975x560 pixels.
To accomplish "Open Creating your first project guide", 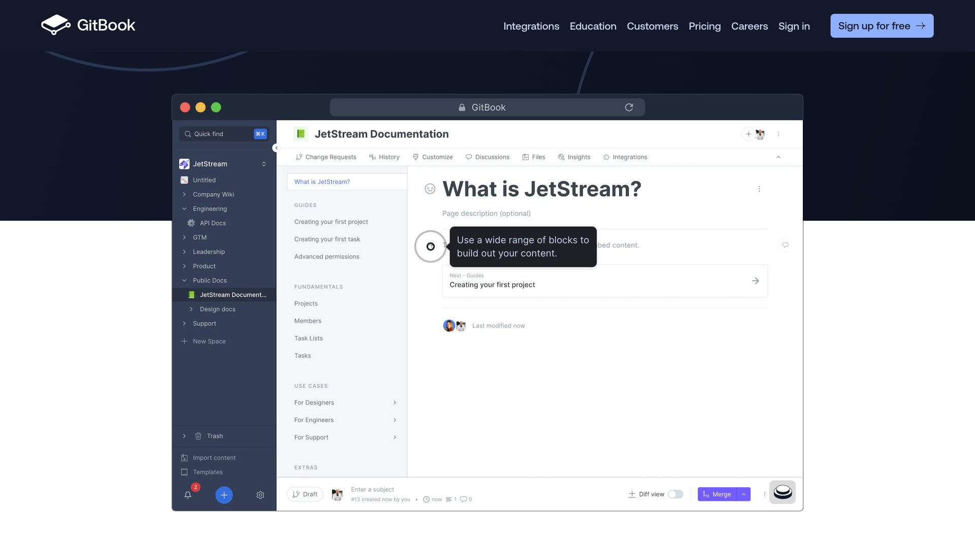I will [x=331, y=221].
